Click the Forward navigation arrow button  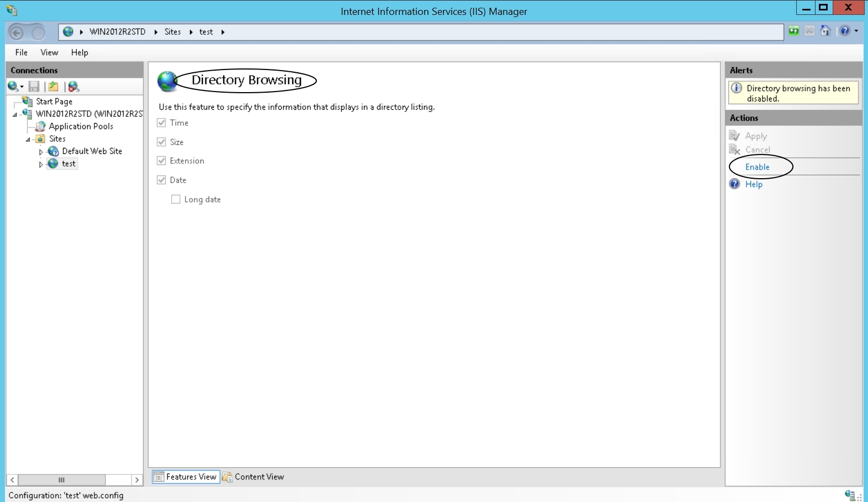pos(38,33)
